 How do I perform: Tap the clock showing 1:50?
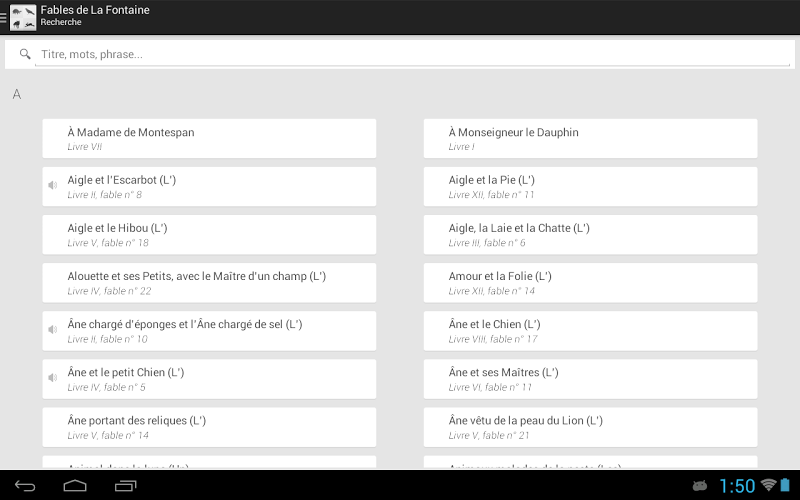pyautogui.click(x=737, y=486)
